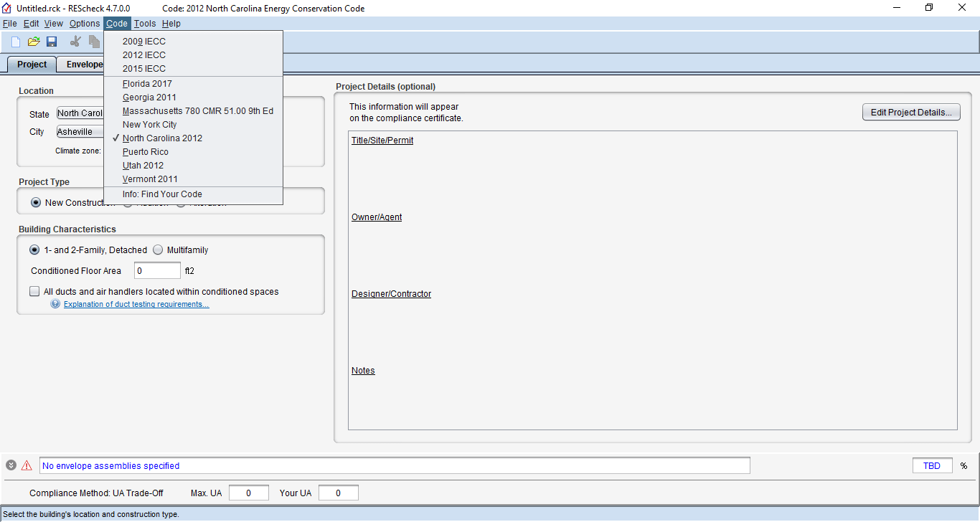
Task: Select 2015 IECC from the Code menu
Action: click(x=143, y=69)
